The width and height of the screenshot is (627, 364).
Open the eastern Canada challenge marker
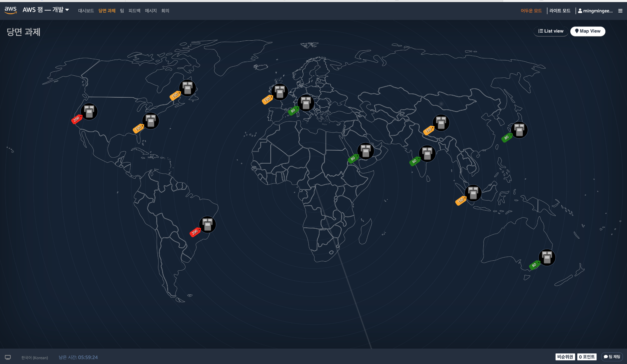[187, 88]
